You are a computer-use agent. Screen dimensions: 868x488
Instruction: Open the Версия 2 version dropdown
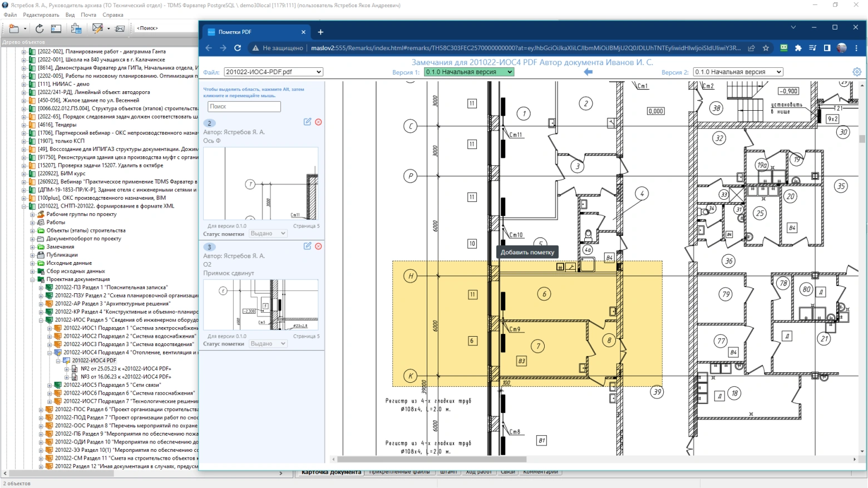738,72
